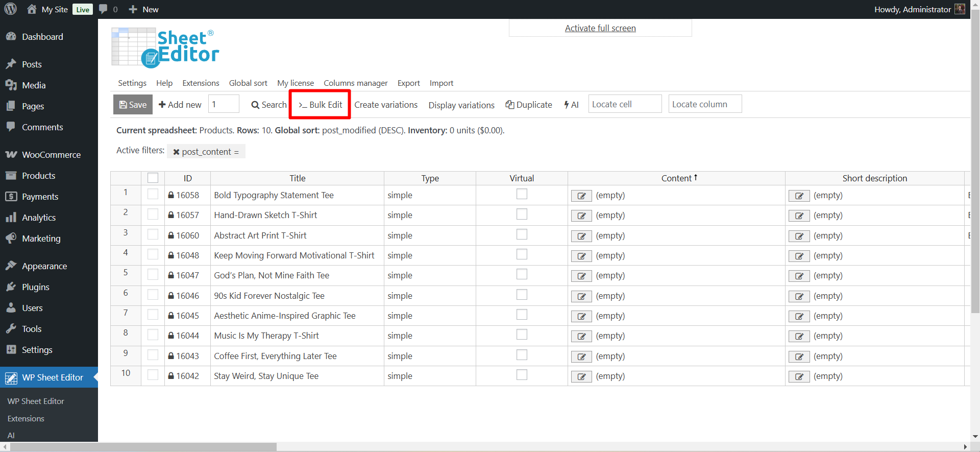The image size is (980, 452).
Task: Open the + New admin bar dropdown
Action: [143, 9]
